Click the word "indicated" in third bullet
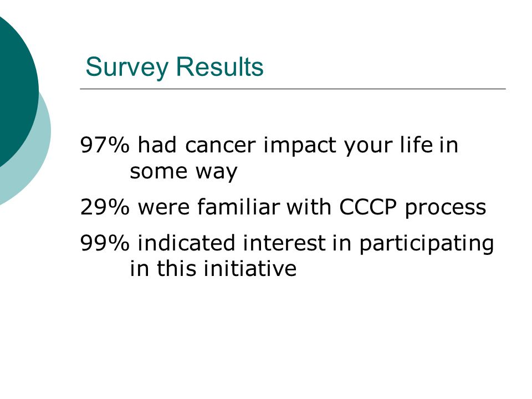Image resolution: width=532 pixels, height=399 pixels. [186, 243]
